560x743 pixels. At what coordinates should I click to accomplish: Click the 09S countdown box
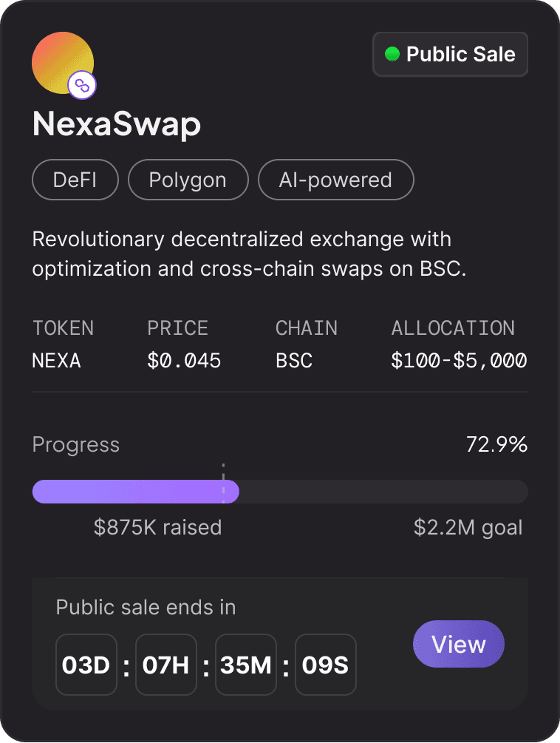click(x=325, y=665)
